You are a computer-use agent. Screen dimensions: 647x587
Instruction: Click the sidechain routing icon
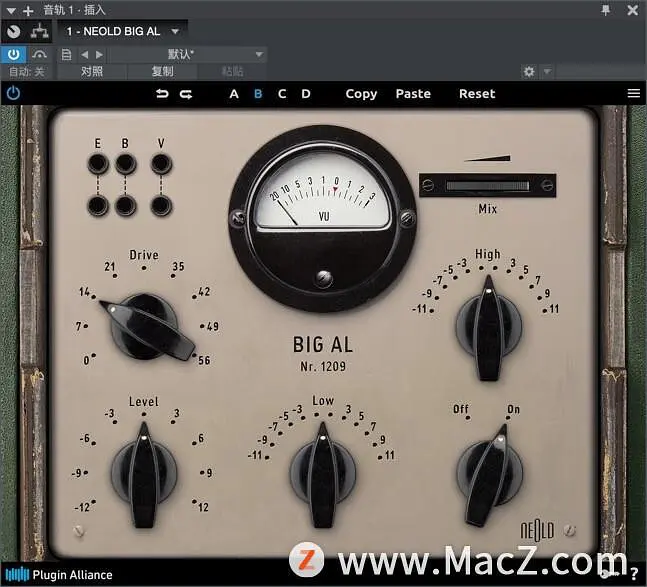[x=40, y=31]
